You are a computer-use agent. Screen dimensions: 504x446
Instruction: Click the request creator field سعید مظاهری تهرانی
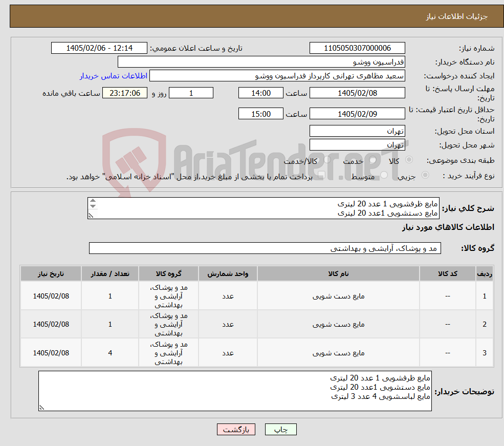pos(277,76)
